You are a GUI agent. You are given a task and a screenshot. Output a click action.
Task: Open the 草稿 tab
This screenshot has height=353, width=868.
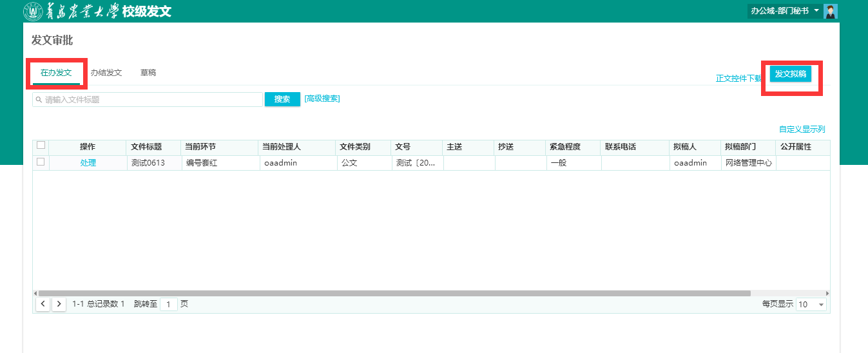[148, 73]
